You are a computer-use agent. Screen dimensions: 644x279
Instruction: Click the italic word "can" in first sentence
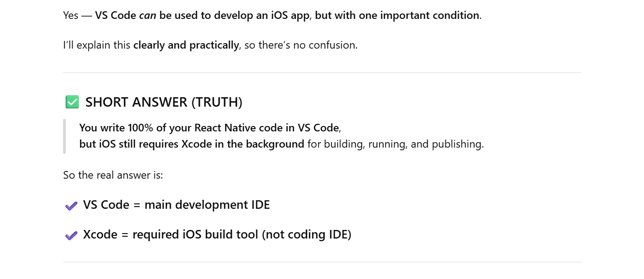[147, 15]
